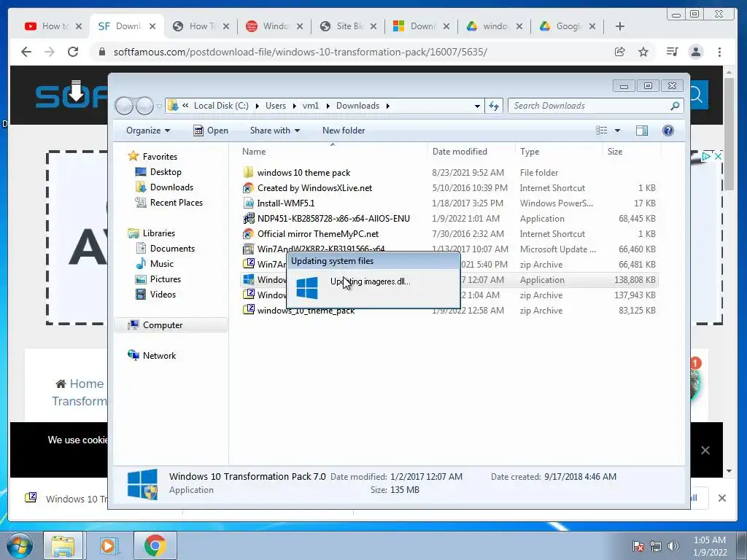
Task: Open Chrome three-dot menu
Action: (720, 52)
